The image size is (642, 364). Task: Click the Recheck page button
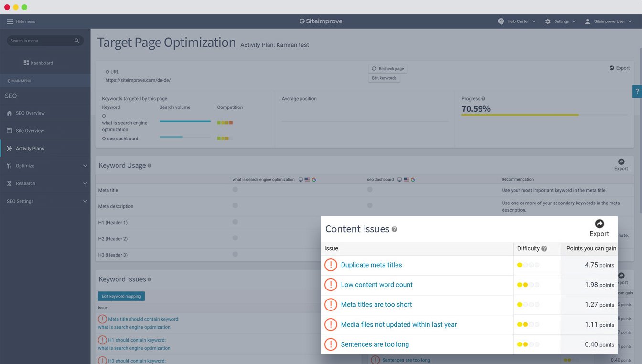pos(387,69)
